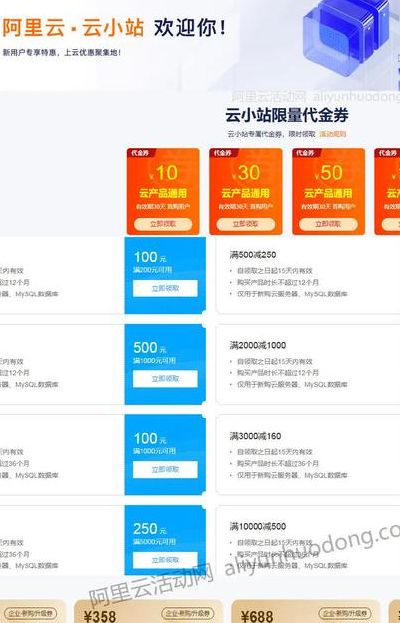
Task: Click the 欢迎你! banner text
Action: [x=190, y=28]
